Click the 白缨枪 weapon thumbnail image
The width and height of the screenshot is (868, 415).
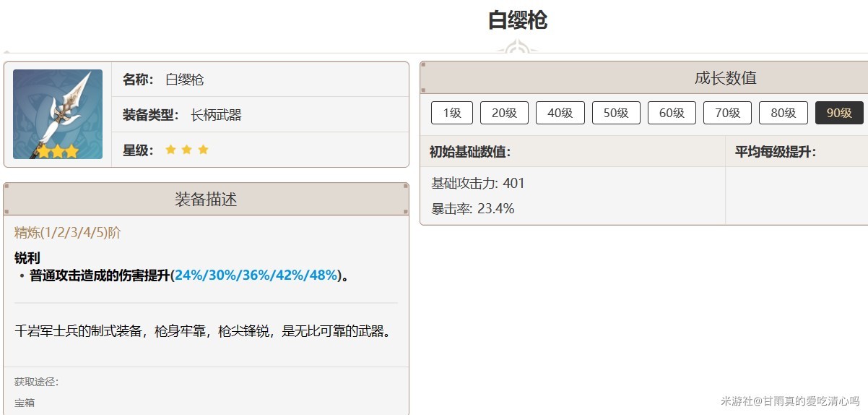58,114
